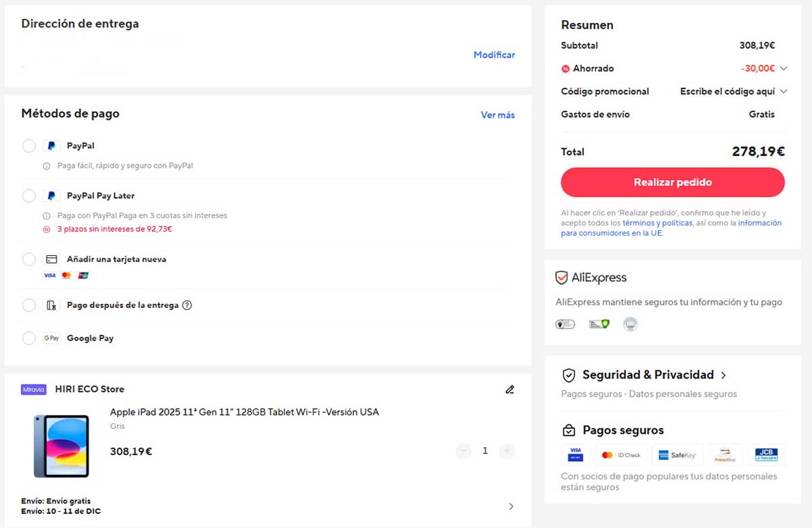The width and height of the screenshot is (812, 528).
Task: Expand the Código promocional section
Action: pyautogui.click(x=784, y=91)
